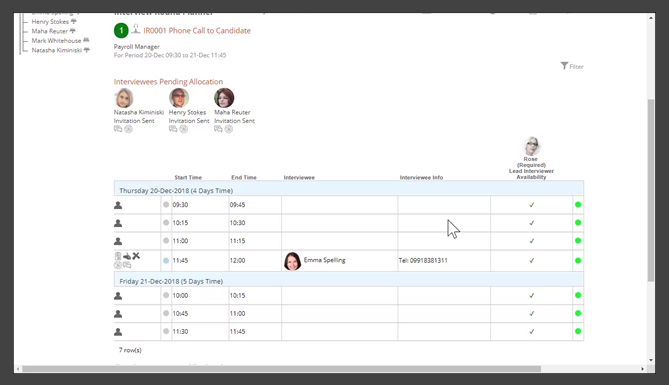The width and height of the screenshot is (669, 385).
Task: Select Maha Reuter's pending avatar
Action: tap(224, 98)
